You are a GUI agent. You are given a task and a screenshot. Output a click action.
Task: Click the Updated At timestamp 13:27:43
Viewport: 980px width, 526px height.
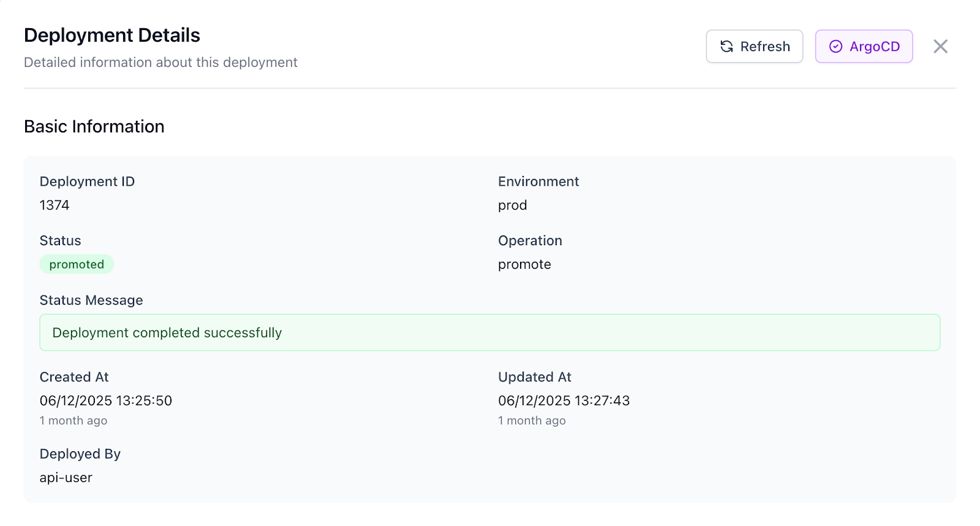[563, 401]
